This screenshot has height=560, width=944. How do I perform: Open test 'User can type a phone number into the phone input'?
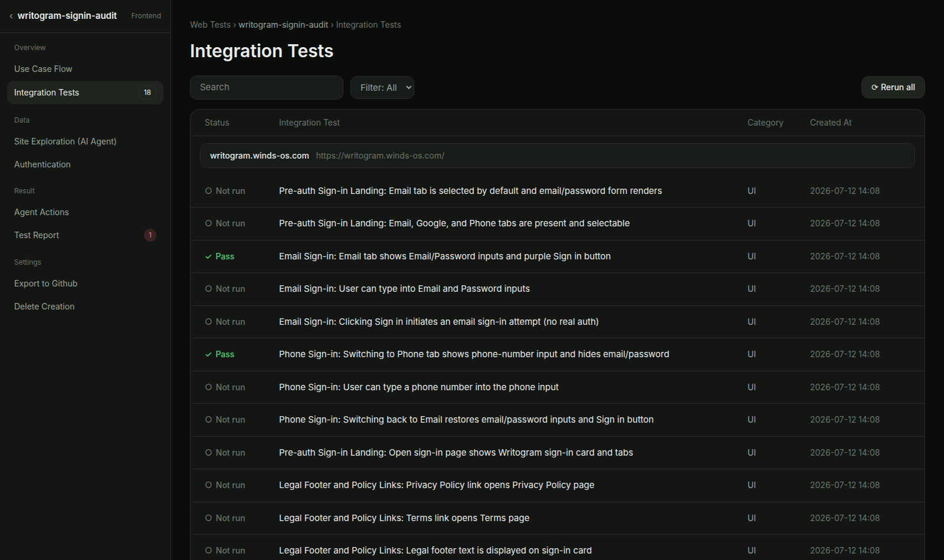click(419, 387)
